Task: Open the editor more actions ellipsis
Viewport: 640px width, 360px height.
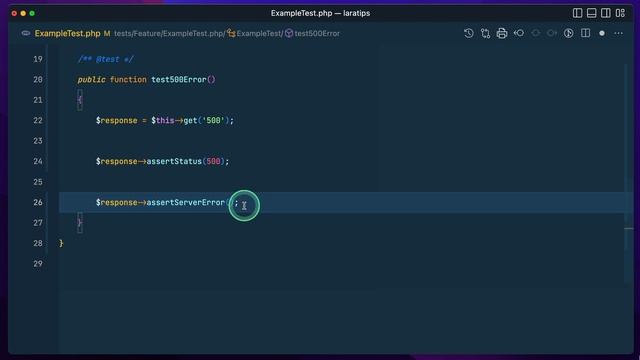Action: pos(619,33)
